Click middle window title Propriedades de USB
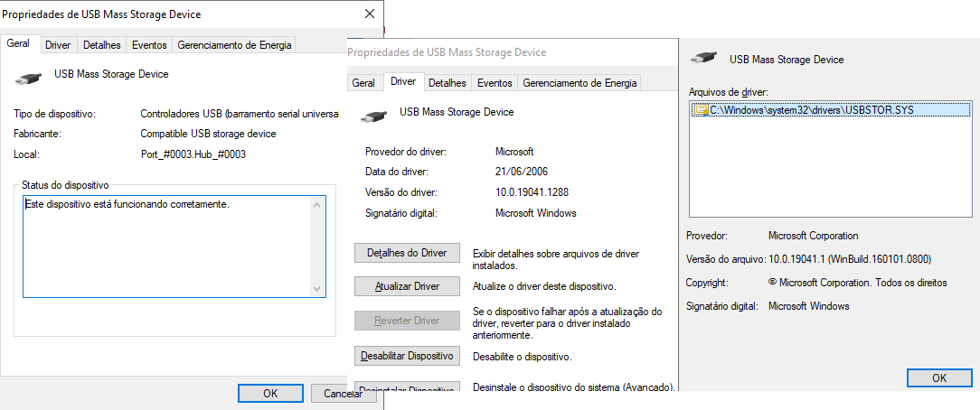Image resolution: width=980 pixels, height=410 pixels. point(447,52)
